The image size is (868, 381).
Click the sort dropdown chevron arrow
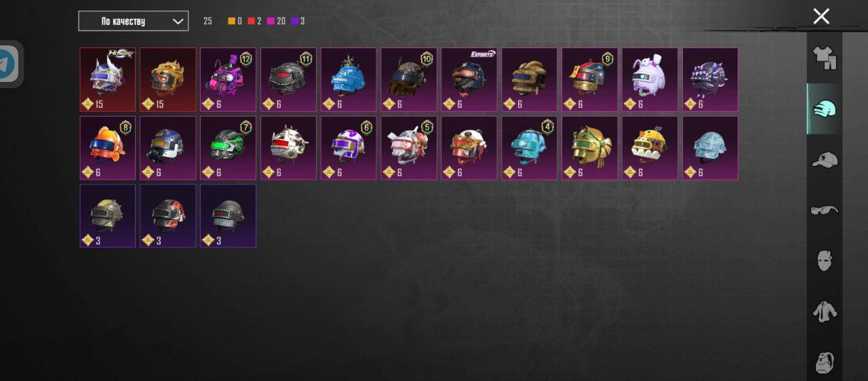tap(178, 22)
